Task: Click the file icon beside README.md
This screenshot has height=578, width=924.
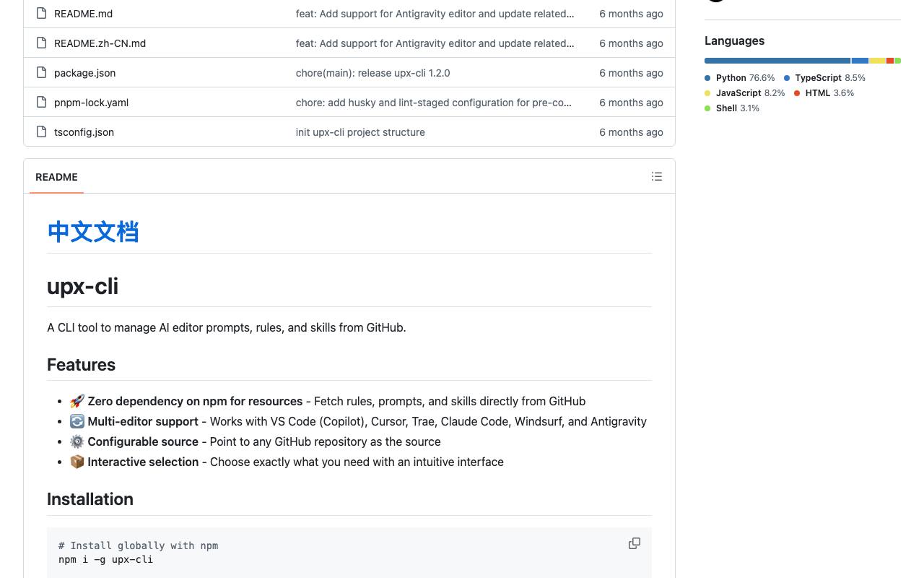Action: [41, 13]
